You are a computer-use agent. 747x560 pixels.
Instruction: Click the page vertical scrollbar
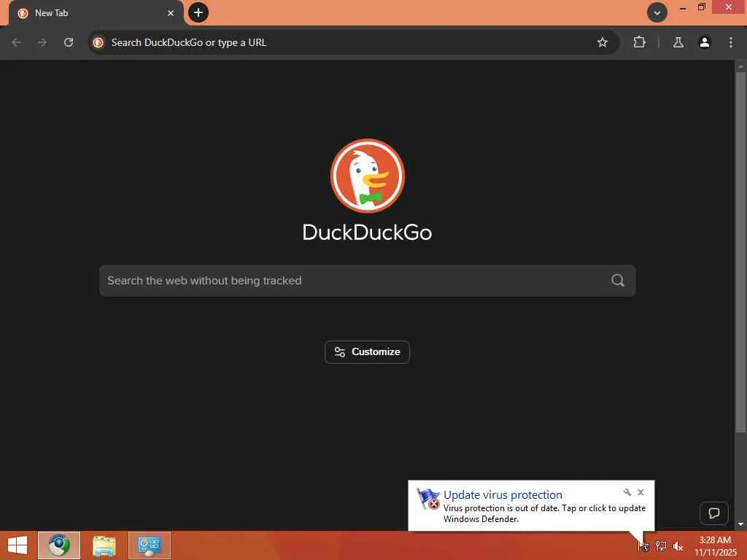740,252
